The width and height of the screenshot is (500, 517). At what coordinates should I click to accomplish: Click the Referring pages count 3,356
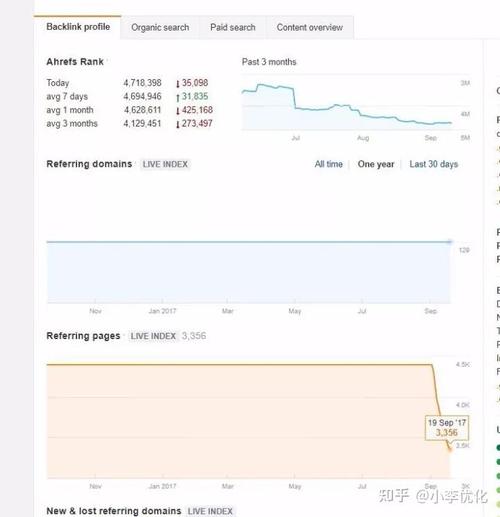(194, 336)
